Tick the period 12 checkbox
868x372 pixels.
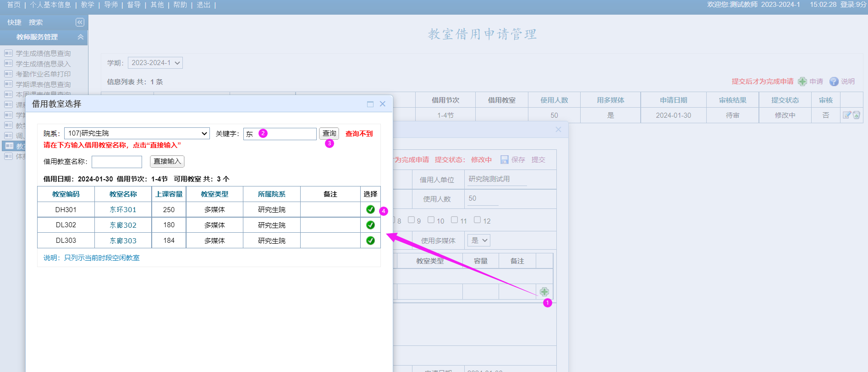(477, 220)
